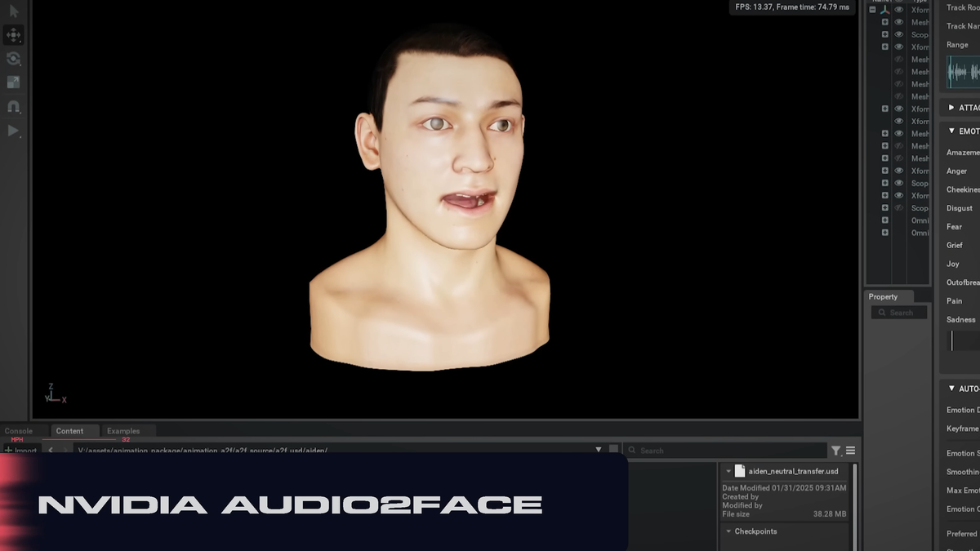The image size is (980, 551).
Task: Expand the ATTACHED section triangle
Action: [951, 108]
